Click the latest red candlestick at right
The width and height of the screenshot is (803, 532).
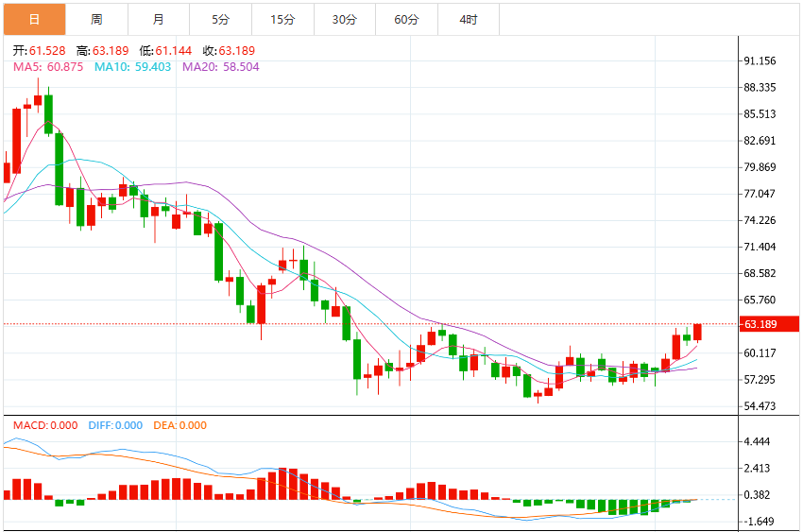coord(697,333)
